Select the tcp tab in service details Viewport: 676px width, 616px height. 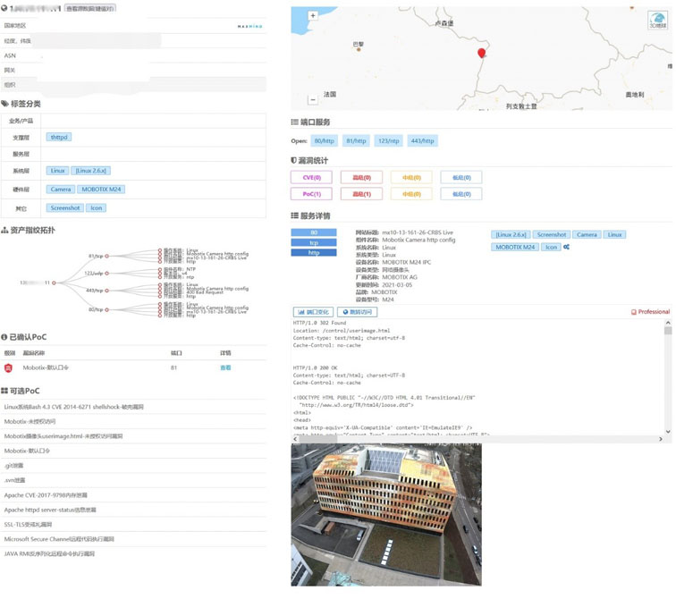(x=314, y=242)
